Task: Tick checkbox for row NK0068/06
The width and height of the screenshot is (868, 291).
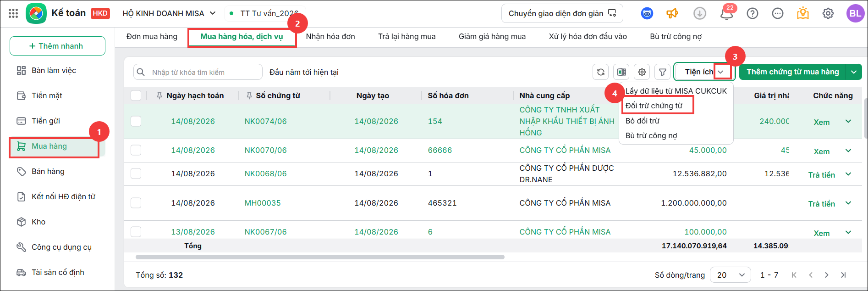Action: 136,173
